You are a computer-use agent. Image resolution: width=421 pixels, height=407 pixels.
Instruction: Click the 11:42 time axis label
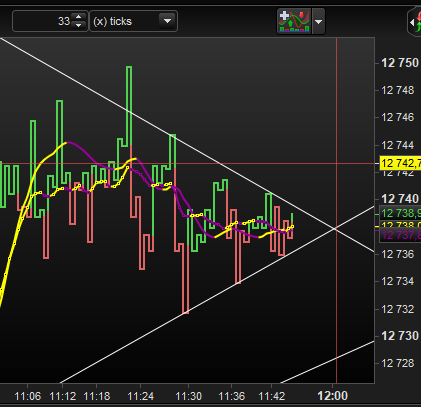[x=272, y=396]
